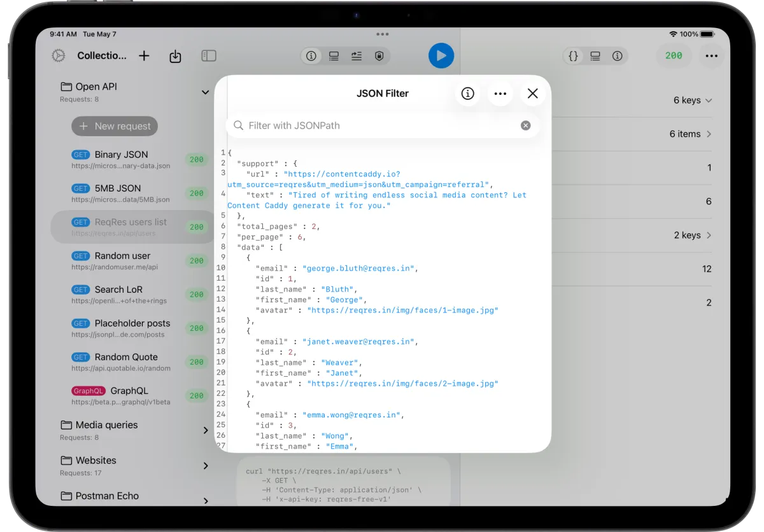Click the 200 status badge
This screenshot has height=532, width=764.
(x=673, y=56)
